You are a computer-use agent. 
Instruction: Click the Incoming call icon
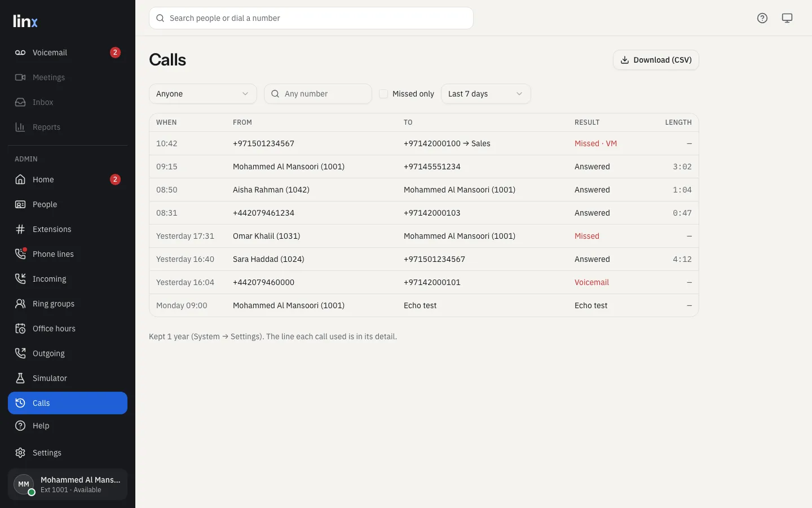tap(20, 279)
